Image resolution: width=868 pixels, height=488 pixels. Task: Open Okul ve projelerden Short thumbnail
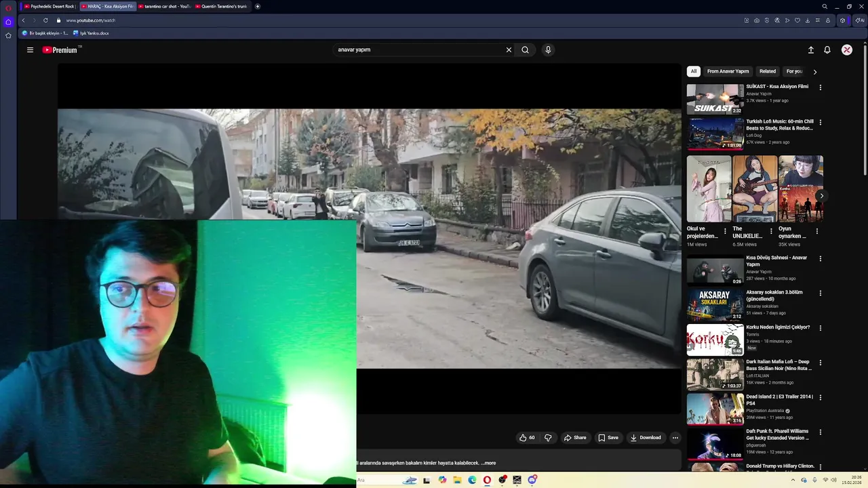[x=709, y=188]
